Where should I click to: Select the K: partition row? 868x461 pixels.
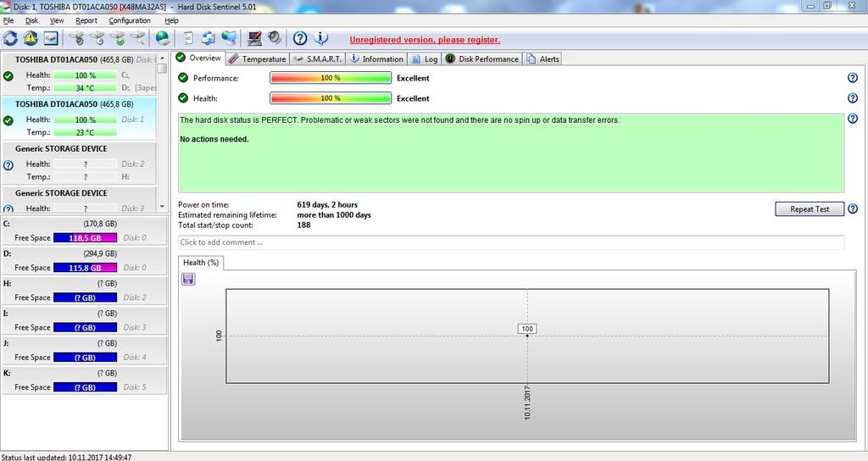tap(84, 380)
